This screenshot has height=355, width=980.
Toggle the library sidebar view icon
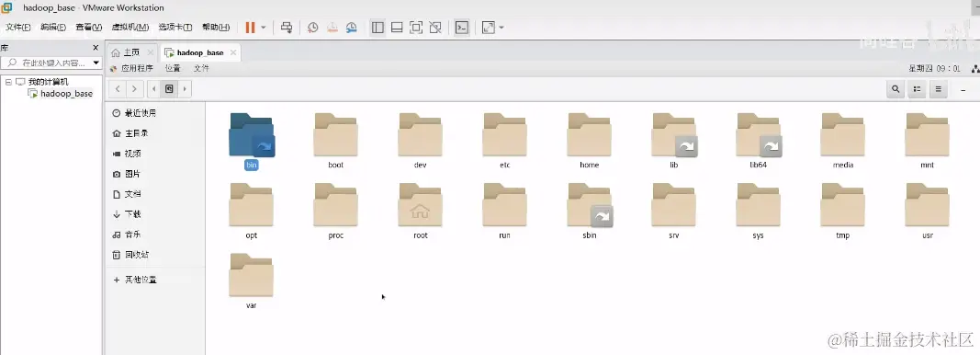click(377, 28)
